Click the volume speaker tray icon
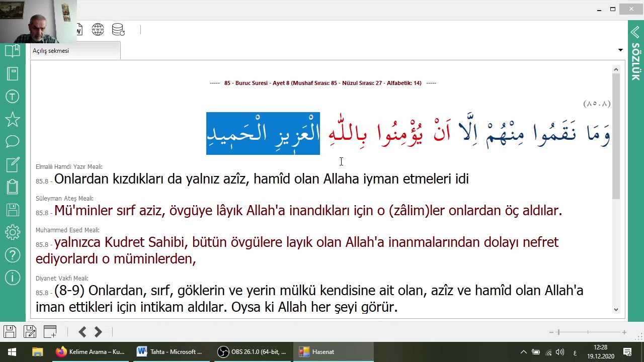Image resolution: width=644 pixels, height=362 pixels. (x=560, y=352)
